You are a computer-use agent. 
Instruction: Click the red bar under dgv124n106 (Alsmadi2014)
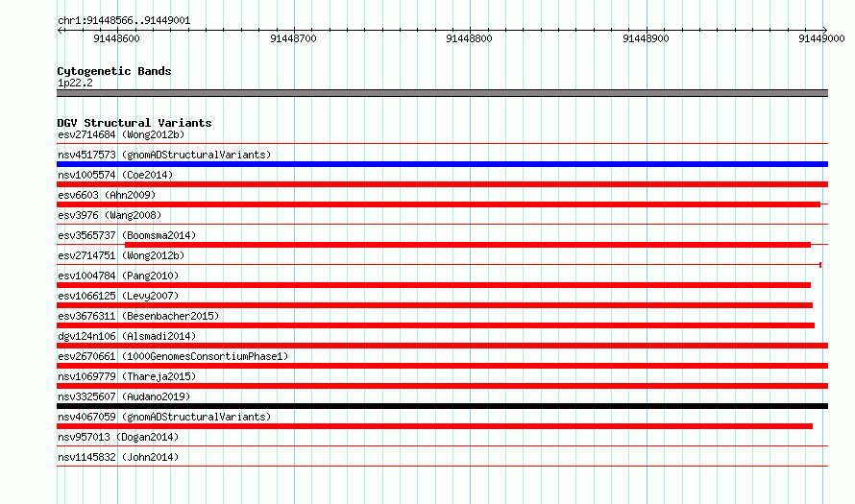tap(442, 346)
